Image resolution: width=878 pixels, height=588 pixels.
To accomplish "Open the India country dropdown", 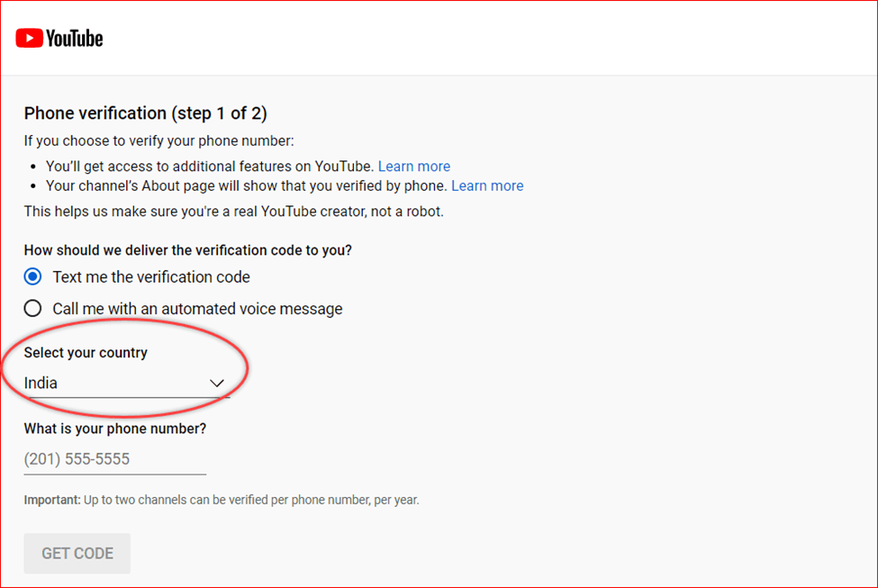I will (127, 383).
